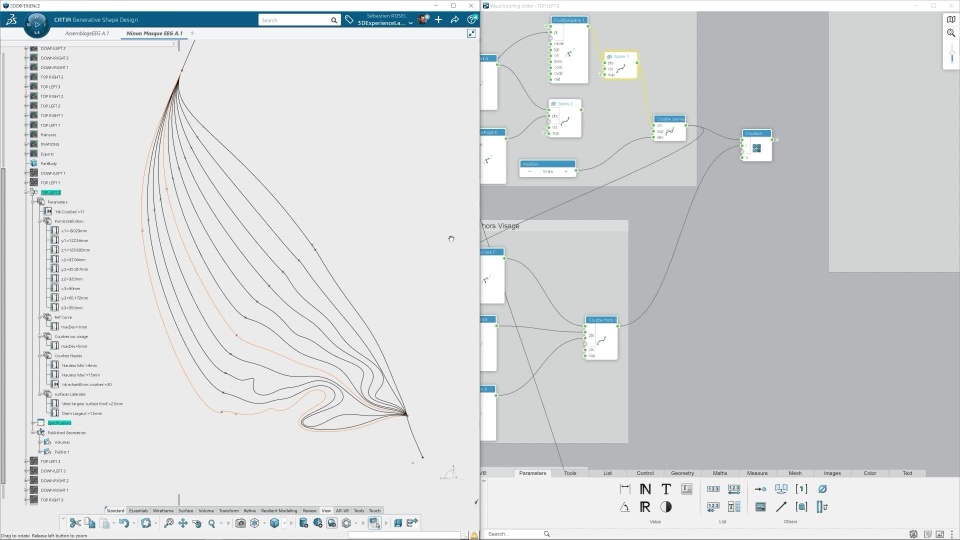Insert an Angle parameter icon

point(625,507)
